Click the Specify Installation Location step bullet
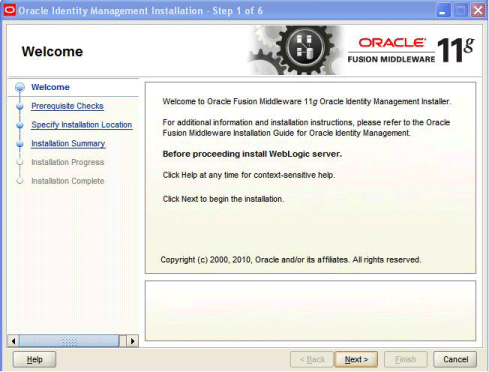The height and width of the screenshot is (372, 489). coord(20,125)
